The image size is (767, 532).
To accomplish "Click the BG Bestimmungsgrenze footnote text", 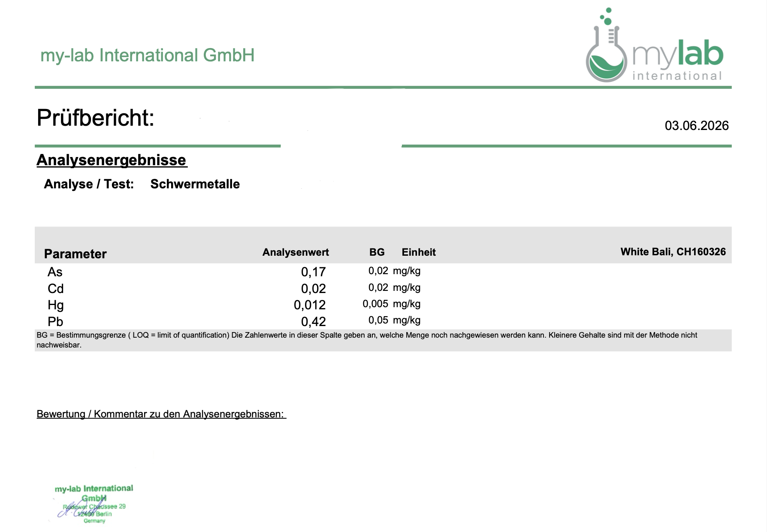I will click(367, 340).
